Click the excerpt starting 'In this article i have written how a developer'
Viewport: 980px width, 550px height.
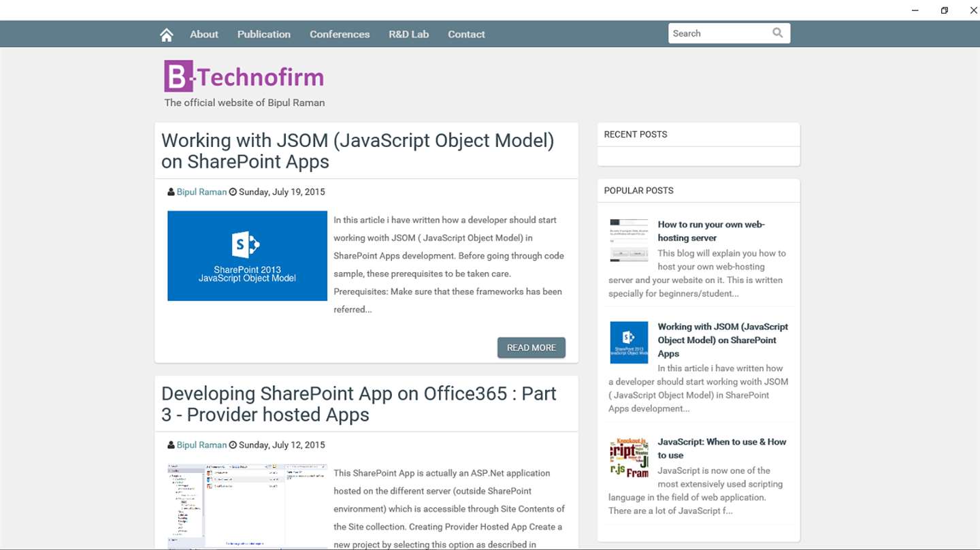(x=448, y=265)
